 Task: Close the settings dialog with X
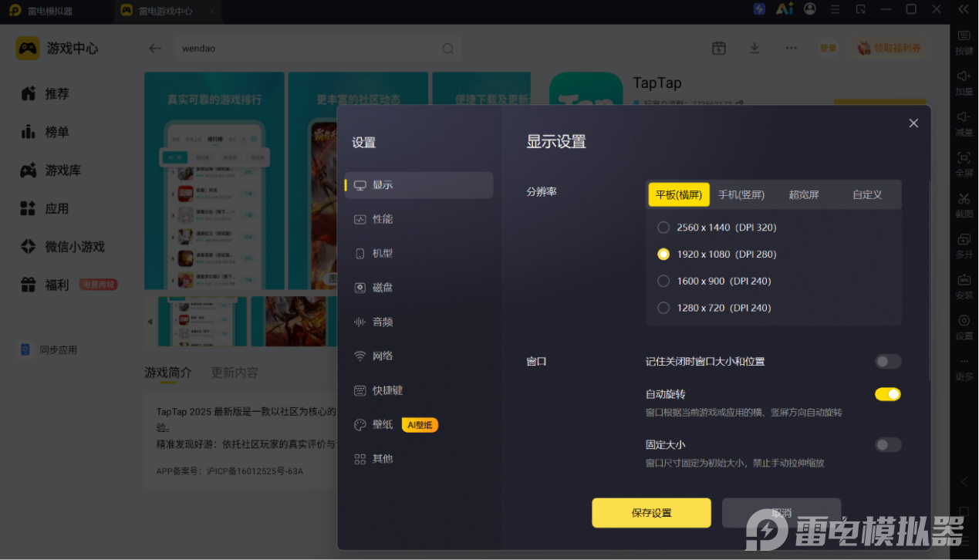[913, 123]
